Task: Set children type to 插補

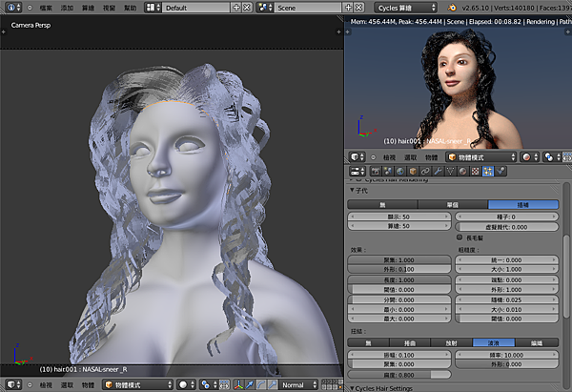Action: pos(523,205)
